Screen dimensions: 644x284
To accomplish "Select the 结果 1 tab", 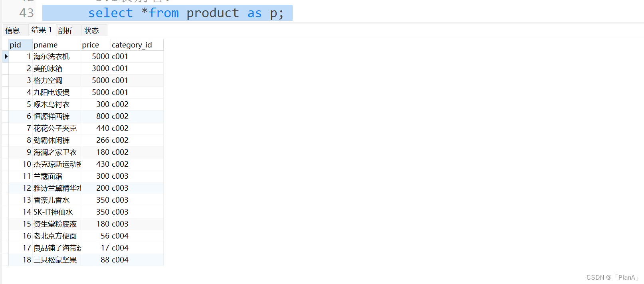I will pyautogui.click(x=41, y=30).
